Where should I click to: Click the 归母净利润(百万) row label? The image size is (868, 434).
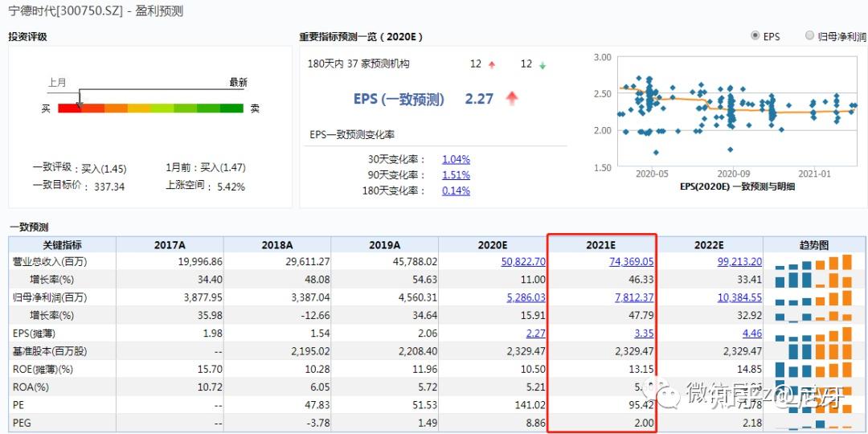click(x=50, y=297)
